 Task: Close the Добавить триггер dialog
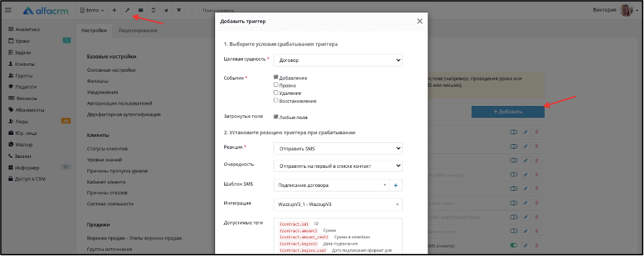tap(420, 21)
